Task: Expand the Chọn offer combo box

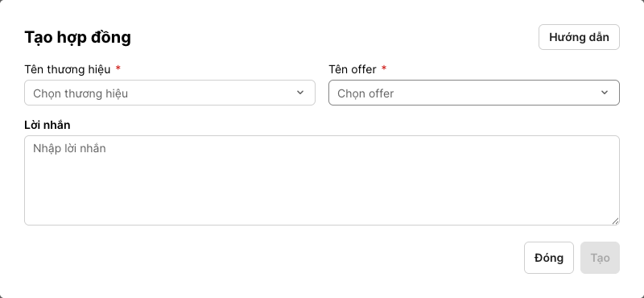Action: pos(474,93)
